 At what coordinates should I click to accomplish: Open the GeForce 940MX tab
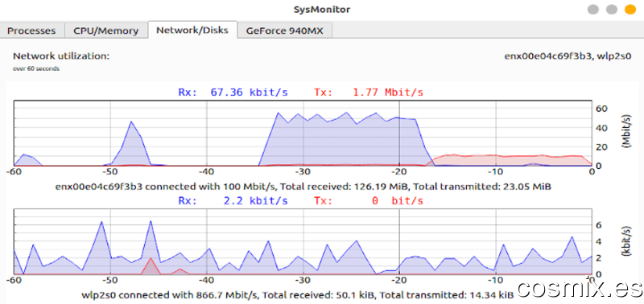(x=285, y=31)
